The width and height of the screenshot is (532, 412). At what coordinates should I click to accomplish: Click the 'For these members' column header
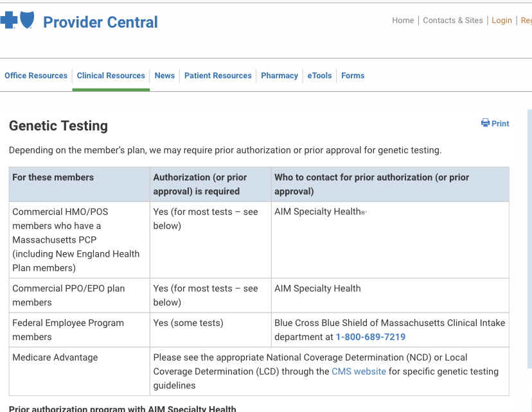point(53,177)
